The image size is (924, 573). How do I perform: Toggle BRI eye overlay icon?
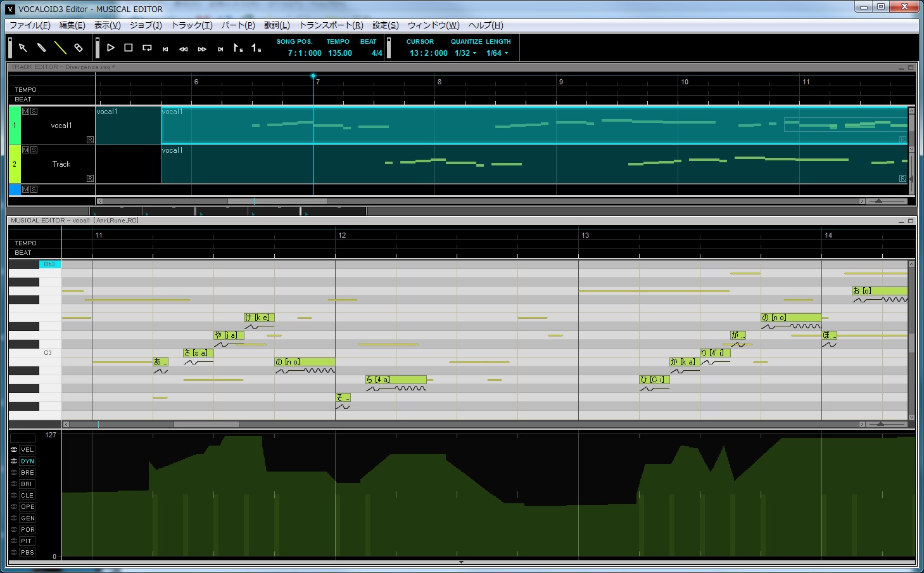click(x=14, y=484)
